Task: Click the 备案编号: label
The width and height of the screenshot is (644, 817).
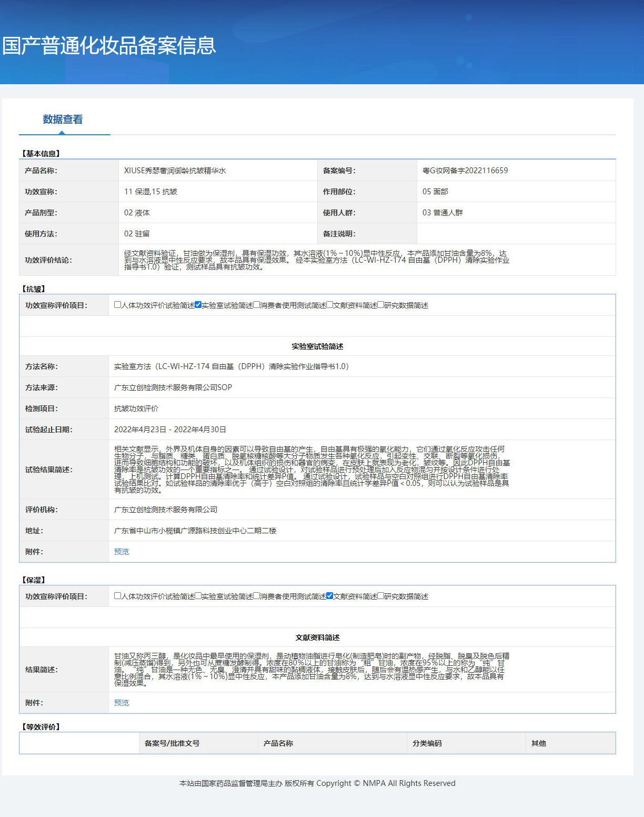Action: tap(339, 171)
